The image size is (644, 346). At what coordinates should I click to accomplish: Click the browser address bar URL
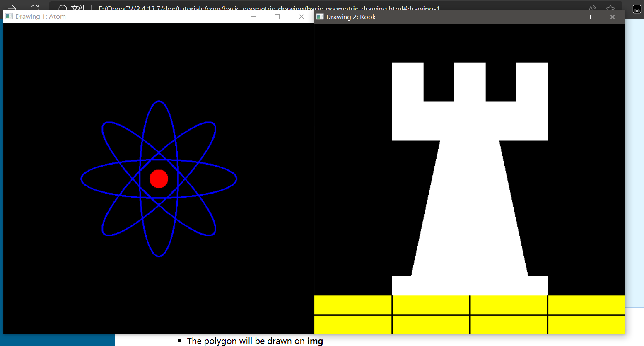point(269,8)
